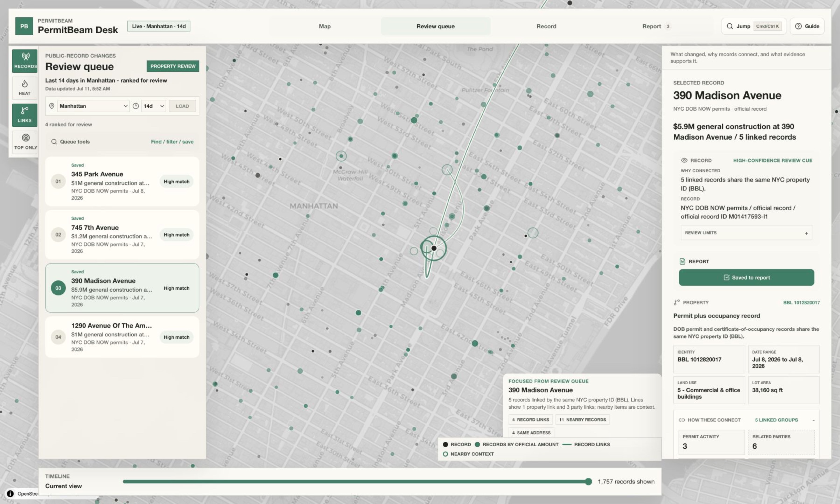Click High match tag on 1290 Avenue card
Viewport: 840px width, 504px height.
click(176, 337)
